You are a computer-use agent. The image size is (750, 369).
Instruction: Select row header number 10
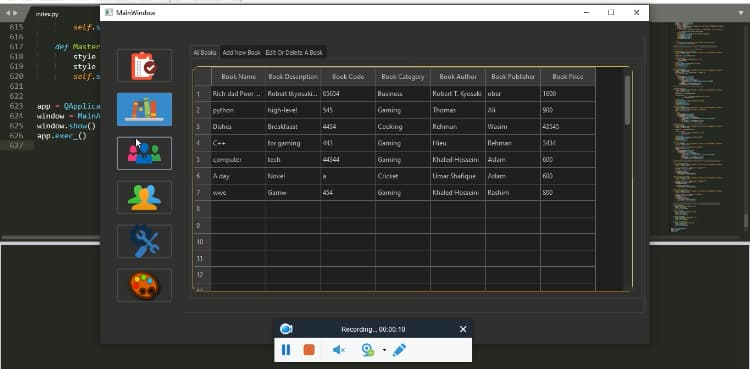tap(202, 242)
